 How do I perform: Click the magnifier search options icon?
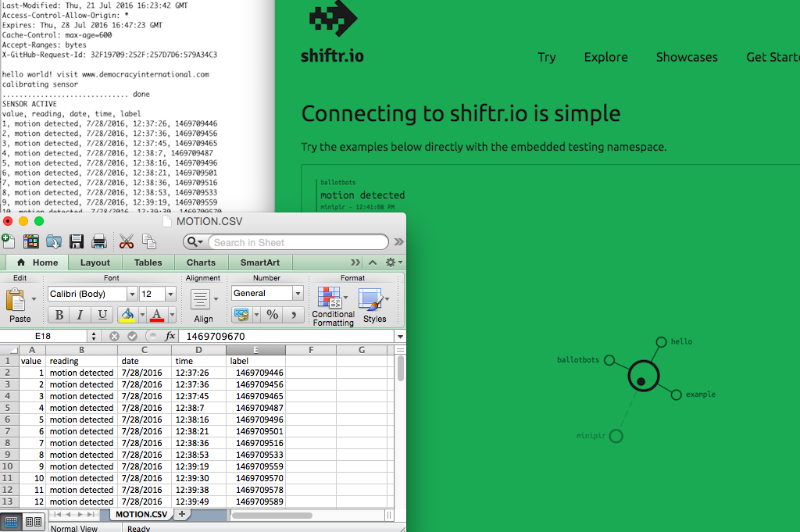pos(195,241)
